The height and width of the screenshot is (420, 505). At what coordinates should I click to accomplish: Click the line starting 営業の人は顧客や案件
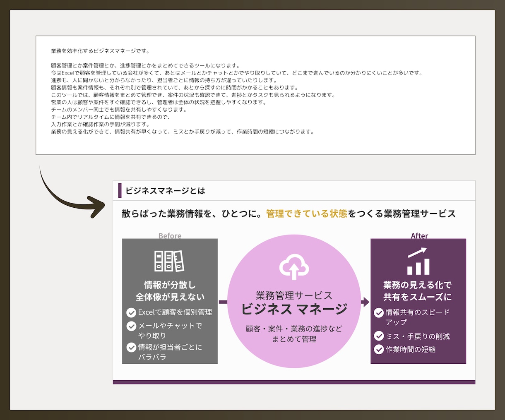(x=159, y=102)
